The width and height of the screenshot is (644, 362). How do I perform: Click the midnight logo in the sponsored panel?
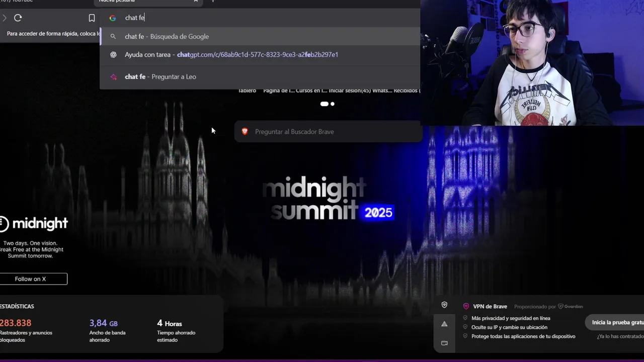point(34,223)
